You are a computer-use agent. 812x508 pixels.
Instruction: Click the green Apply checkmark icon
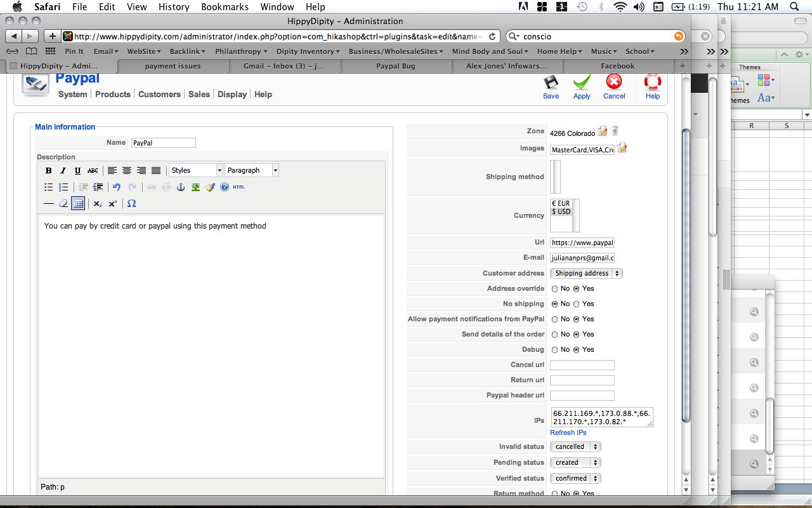(x=582, y=83)
